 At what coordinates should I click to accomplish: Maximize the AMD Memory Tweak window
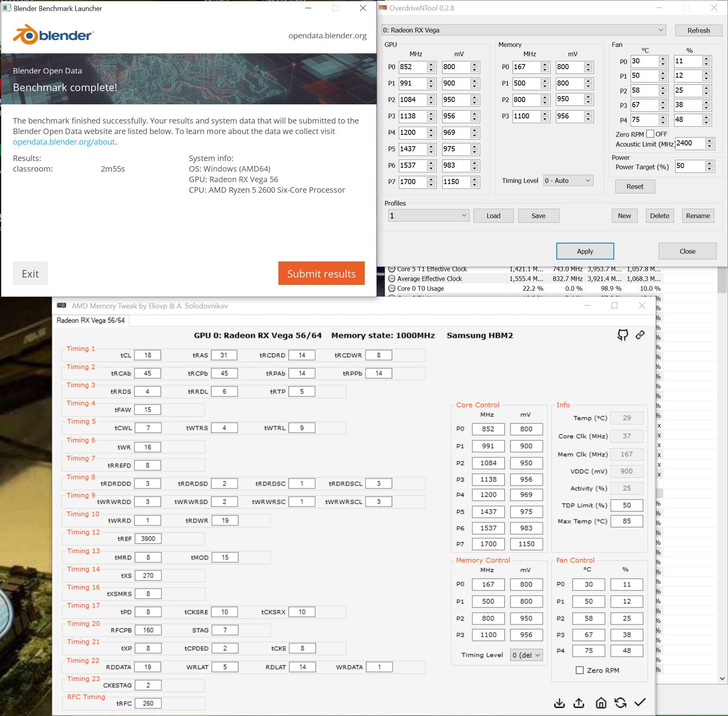click(x=614, y=306)
